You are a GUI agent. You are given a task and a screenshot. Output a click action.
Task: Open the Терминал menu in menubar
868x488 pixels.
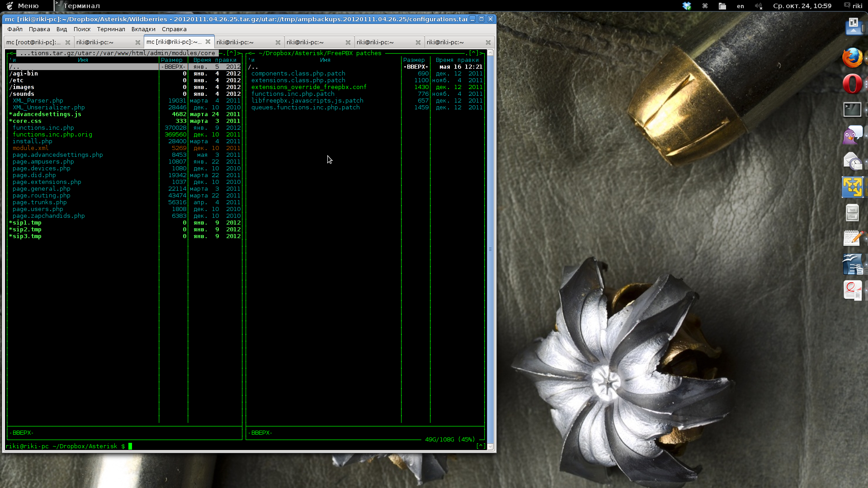coord(111,29)
